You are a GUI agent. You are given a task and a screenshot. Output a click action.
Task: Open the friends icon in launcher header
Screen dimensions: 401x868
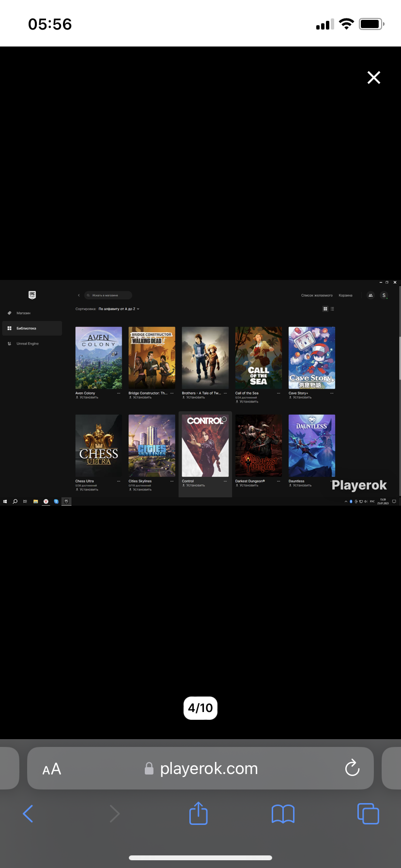click(370, 295)
